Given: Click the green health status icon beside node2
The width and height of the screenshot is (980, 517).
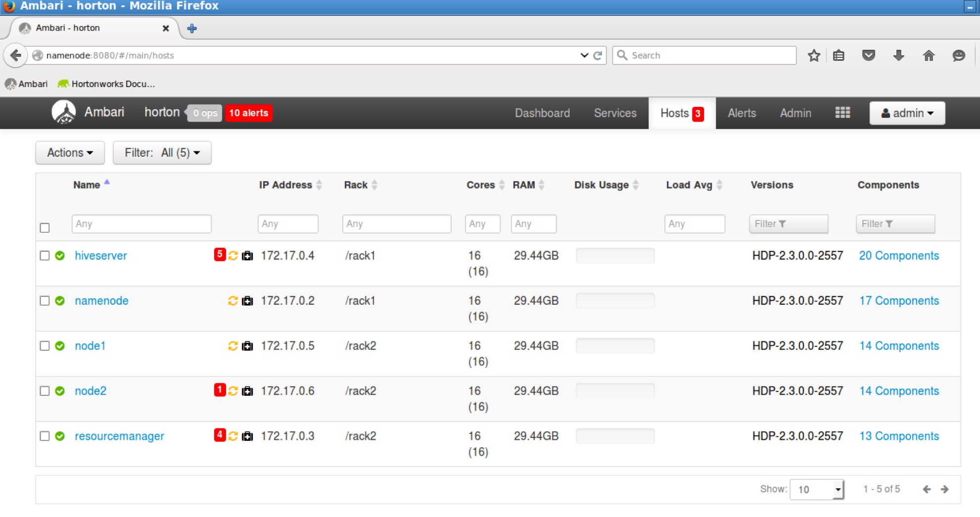Looking at the screenshot, I should pos(60,391).
